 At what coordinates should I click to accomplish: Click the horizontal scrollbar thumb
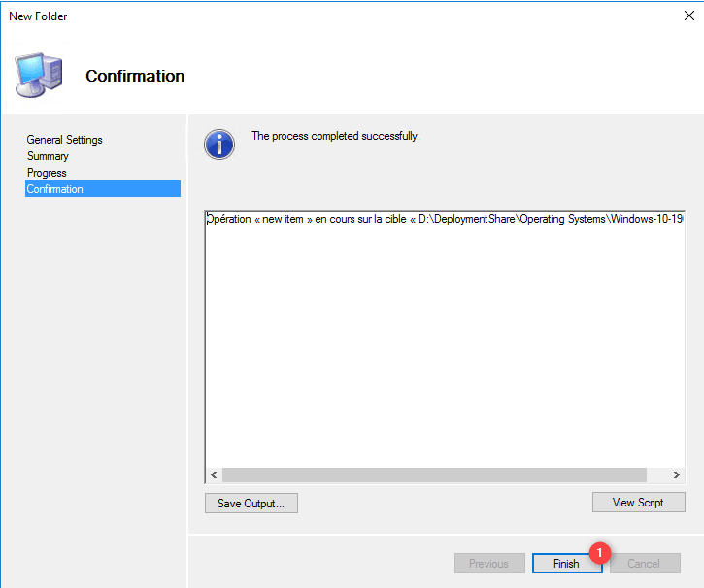pos(434,475)
